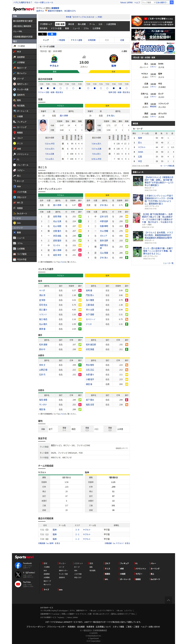Open the MLB sidebar icon
This screenshot has width=187, height=644.
pyautogui.click(x=14, y=51)
